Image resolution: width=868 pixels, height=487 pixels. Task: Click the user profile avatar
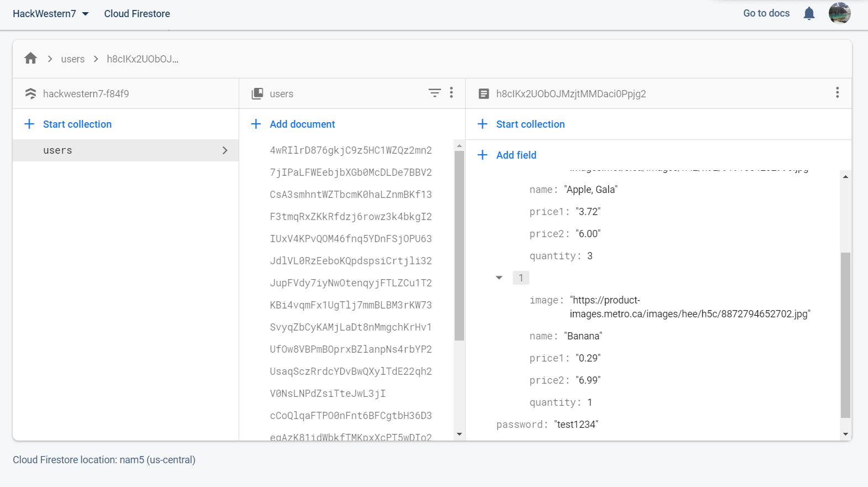point(839,13)
